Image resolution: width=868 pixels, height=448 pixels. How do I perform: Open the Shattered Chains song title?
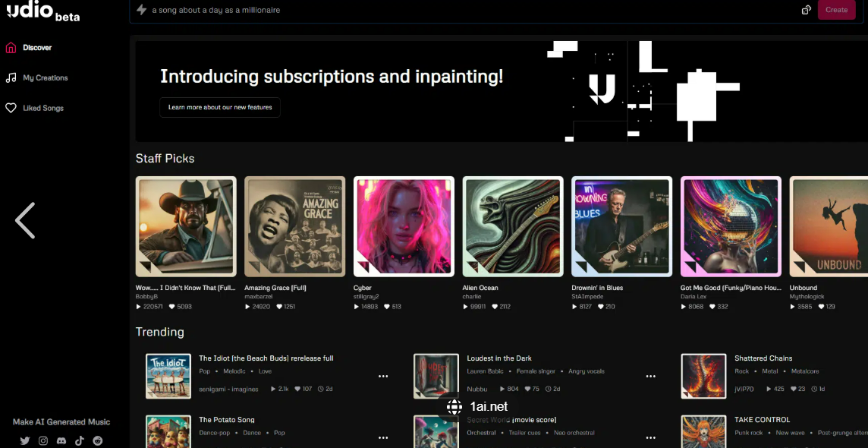point(763,358)
